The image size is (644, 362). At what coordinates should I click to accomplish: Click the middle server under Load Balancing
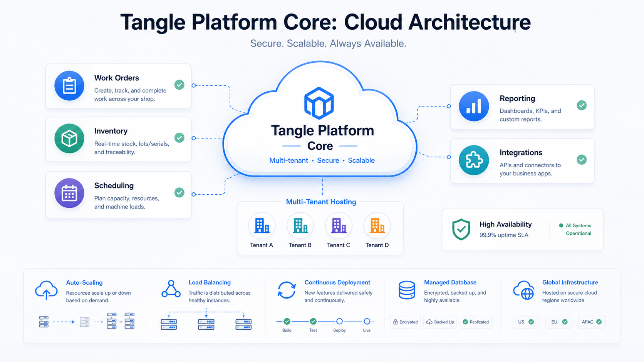[x=206, y=324]
